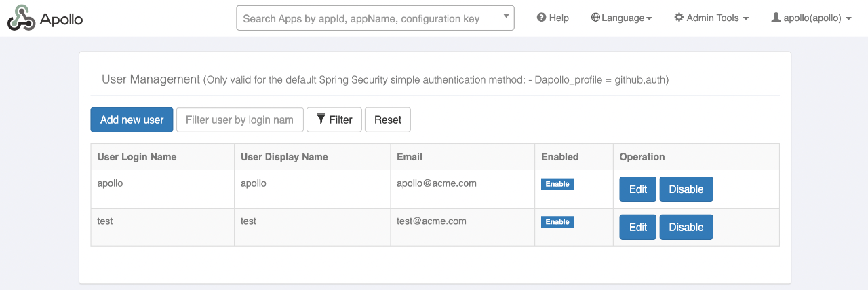
Task: Click the user avatar icon
Action: tap(776, 18)
